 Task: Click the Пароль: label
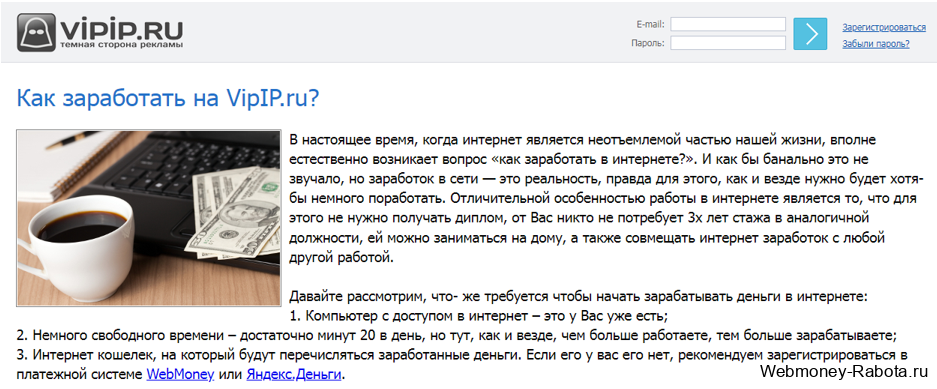pyautogui.click(x=648, y=44)
